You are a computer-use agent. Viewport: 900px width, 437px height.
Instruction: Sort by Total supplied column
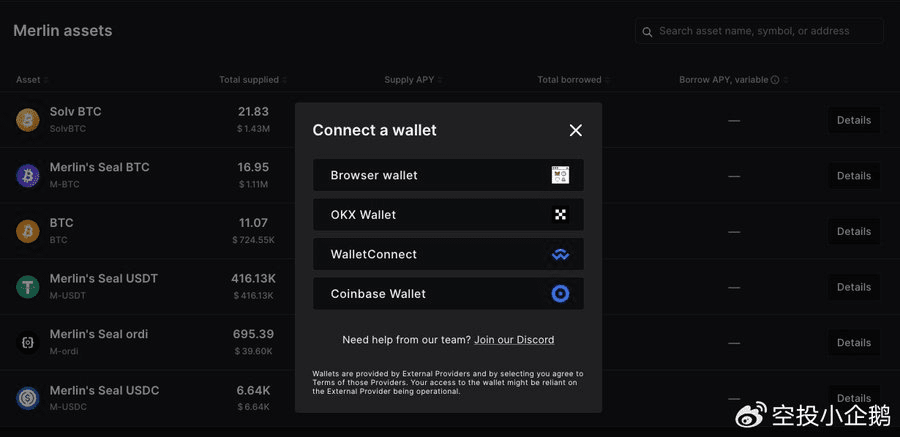tap(253, 80)
